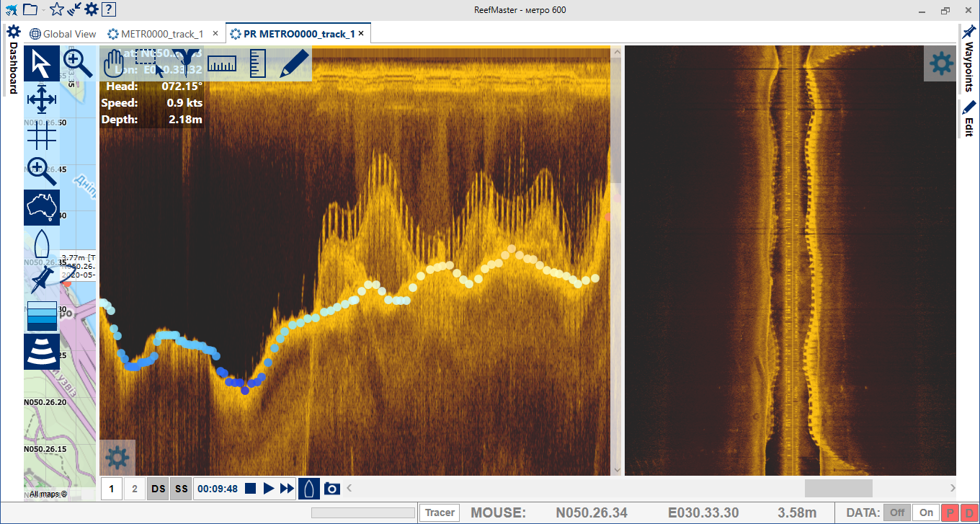
Task: Close the PR METRO0000_track_1 tab
Action: 361,34
